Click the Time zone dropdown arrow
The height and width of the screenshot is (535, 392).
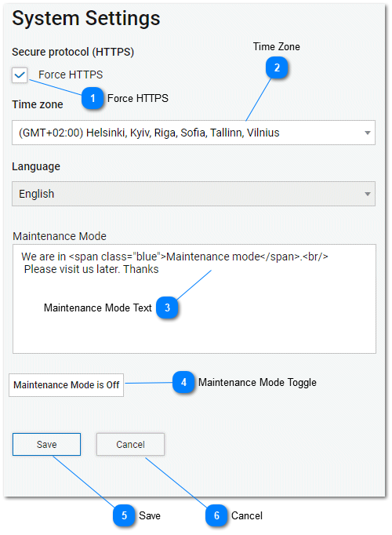[368, 133]
